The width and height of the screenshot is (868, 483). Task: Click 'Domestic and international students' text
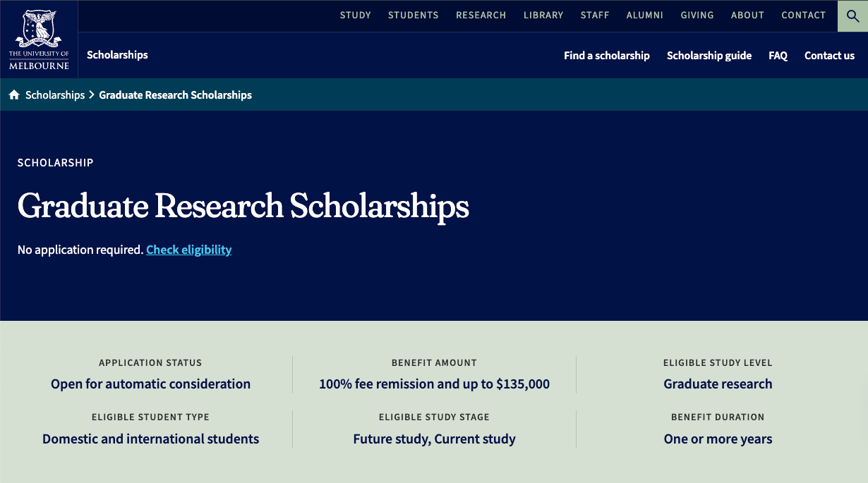(150, 439)
